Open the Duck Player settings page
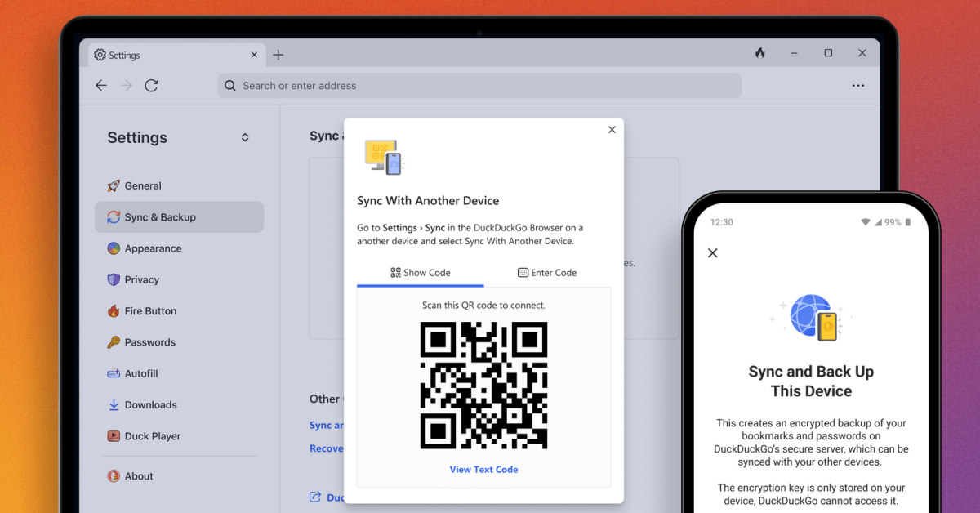 [x=153, y=437]
